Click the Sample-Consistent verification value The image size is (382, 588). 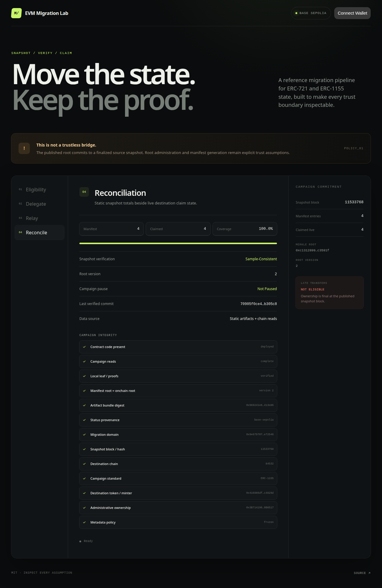(x=261, y=259)
